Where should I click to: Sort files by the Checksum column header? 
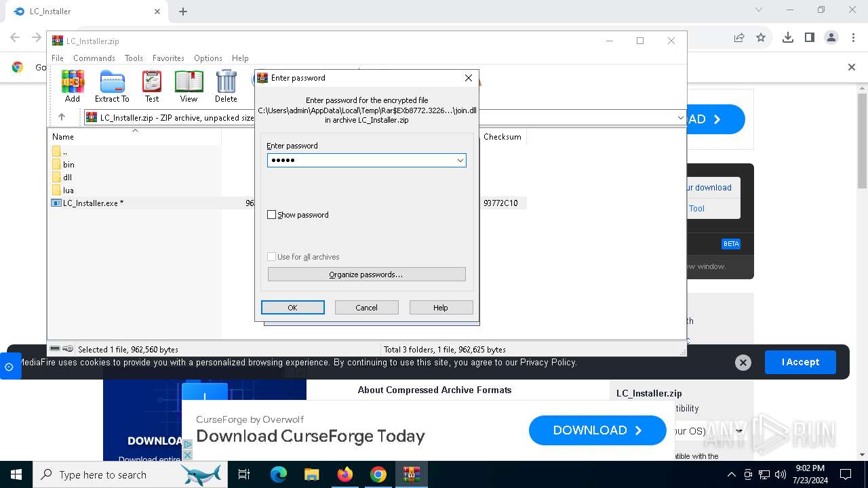click(x=502, y=137)
